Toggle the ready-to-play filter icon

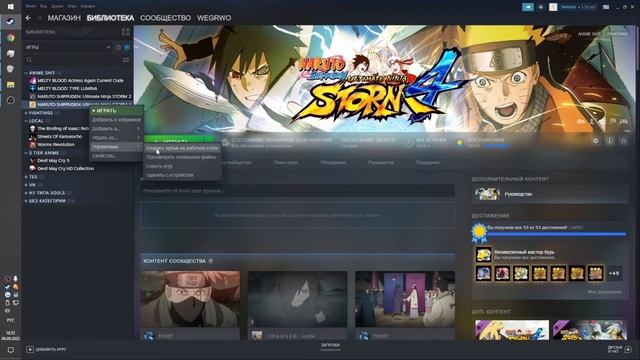coord(127,47)
